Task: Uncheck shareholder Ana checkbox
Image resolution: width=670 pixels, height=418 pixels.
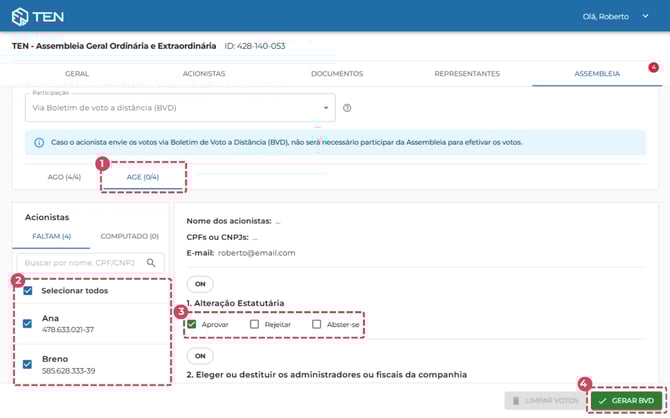Action: (27, 324)
